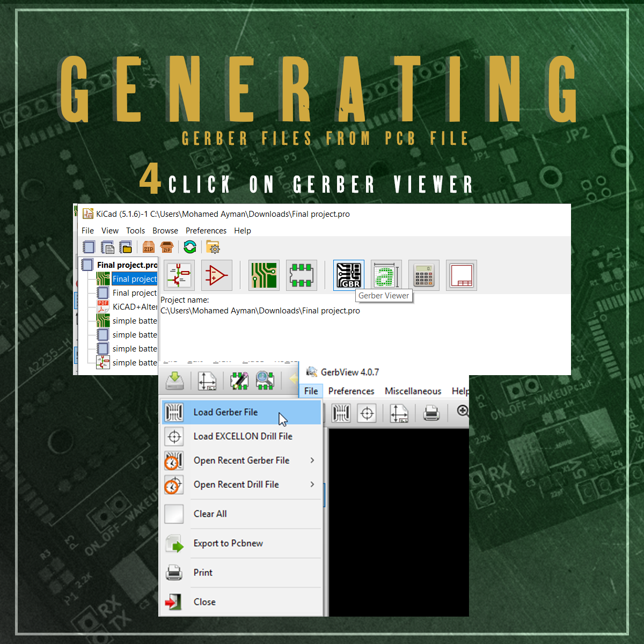
Task: Click the GerbView 4.0.7 title text
Action: tap(350, 372)
